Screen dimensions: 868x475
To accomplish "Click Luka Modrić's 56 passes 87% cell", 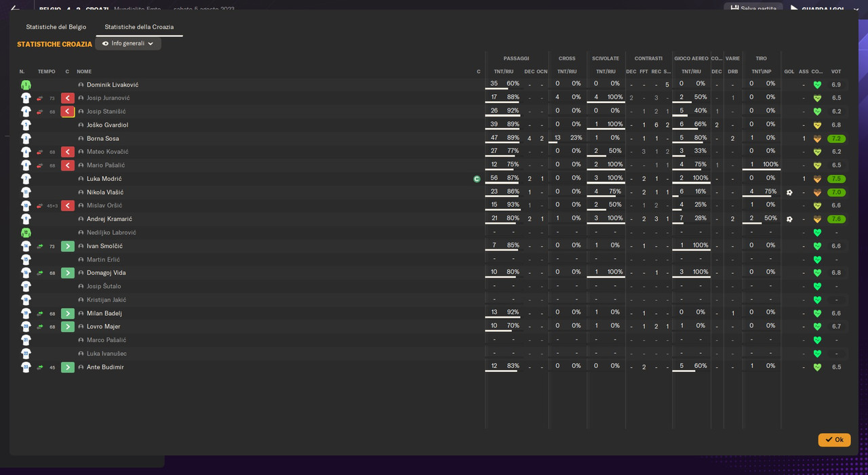I will 503,179.
